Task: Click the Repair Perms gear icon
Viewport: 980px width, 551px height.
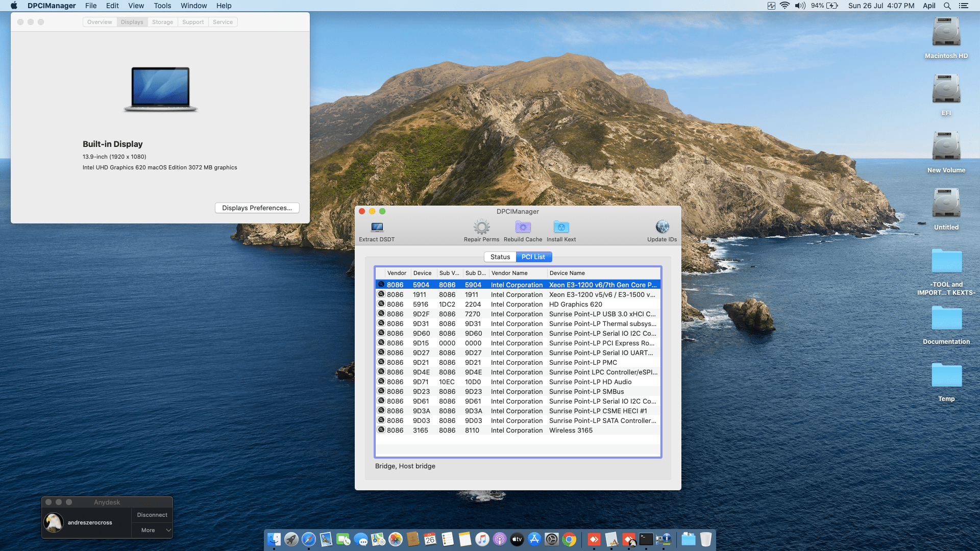Action: (x=481, y=227)
